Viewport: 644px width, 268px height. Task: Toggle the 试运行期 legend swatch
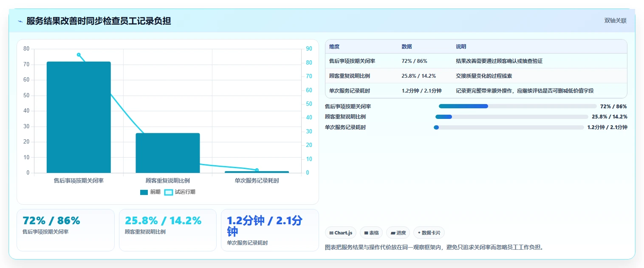coord(169,192)
